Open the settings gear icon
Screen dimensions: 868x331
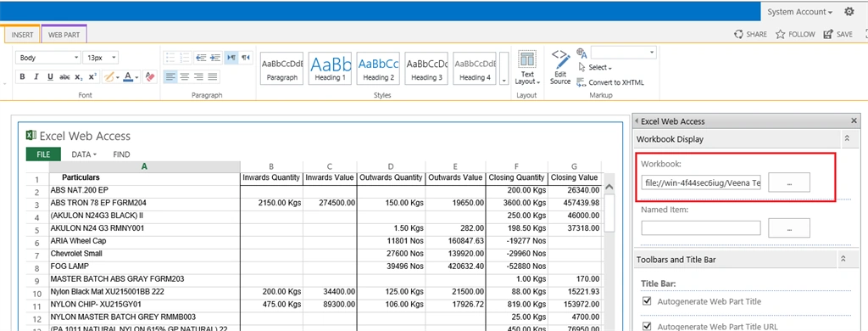pyautogui.click(x=849, y=12)
